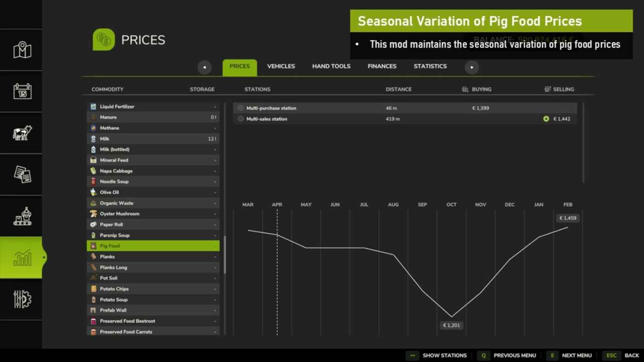Switch to the Vehicles tab
The width and height of the screenshot is (644, 362).
(281, 66)
